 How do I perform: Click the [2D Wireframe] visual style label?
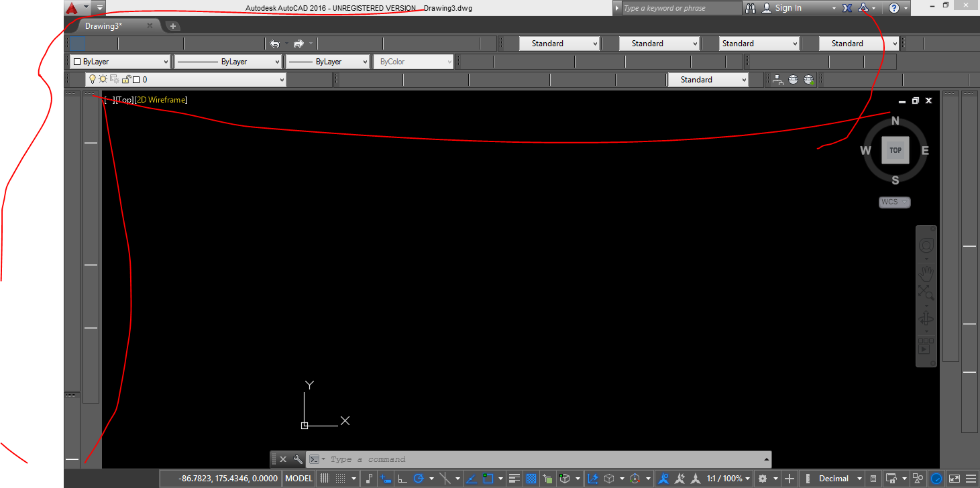click(161, 100)
